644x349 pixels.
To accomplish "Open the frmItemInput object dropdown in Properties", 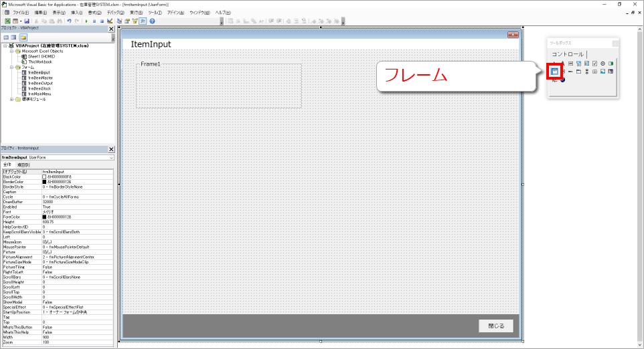I will 111,158.
